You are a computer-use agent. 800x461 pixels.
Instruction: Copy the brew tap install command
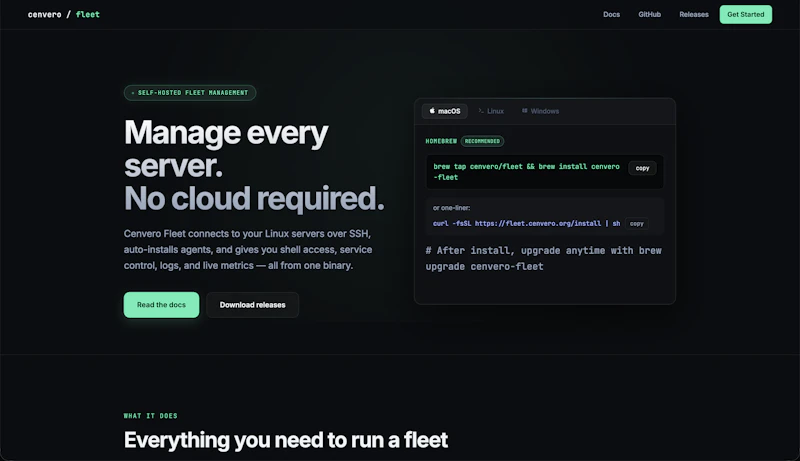pyautogui.click(x=642, y=168)
